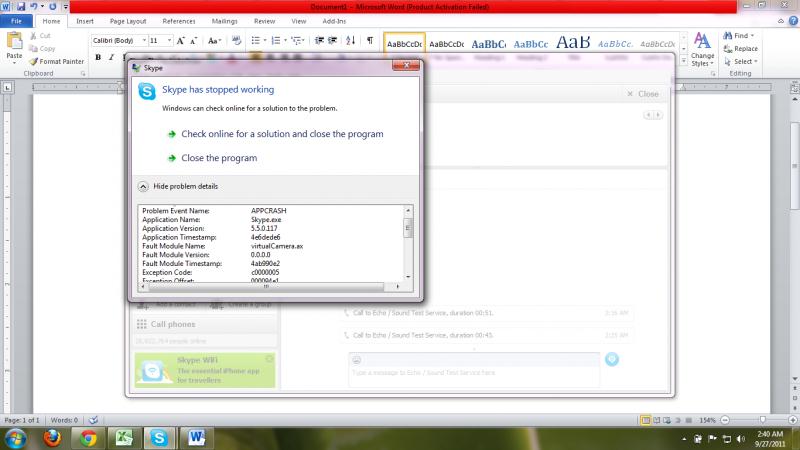Toggle Bold formatting
The width and height of the screenshot is (800, 450).
98,58
